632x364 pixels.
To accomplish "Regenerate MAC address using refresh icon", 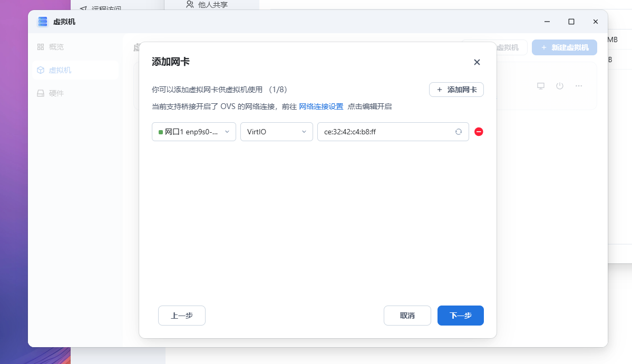I will [x=459, y=132].
